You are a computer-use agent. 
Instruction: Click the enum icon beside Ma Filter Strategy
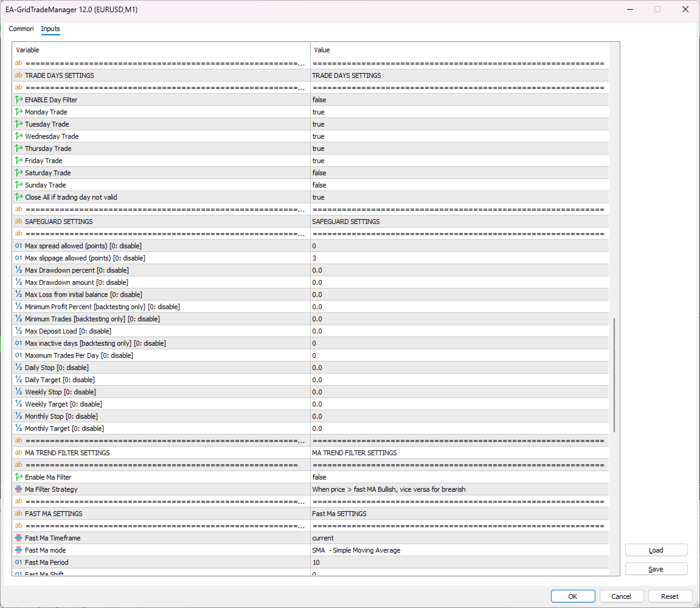18,489
